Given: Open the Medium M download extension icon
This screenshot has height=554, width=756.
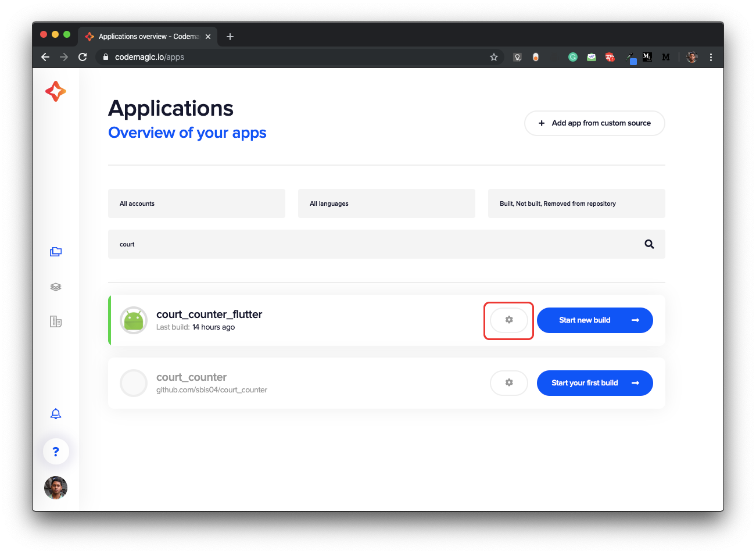Looking at the screenshot, I should click(x=647, y=57).
